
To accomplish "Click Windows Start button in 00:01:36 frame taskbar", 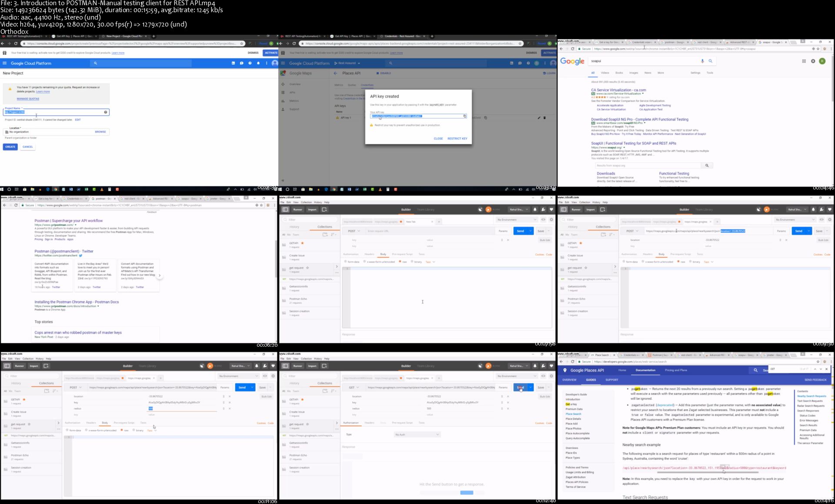I will pyautogui.click(x=2, y=189).
